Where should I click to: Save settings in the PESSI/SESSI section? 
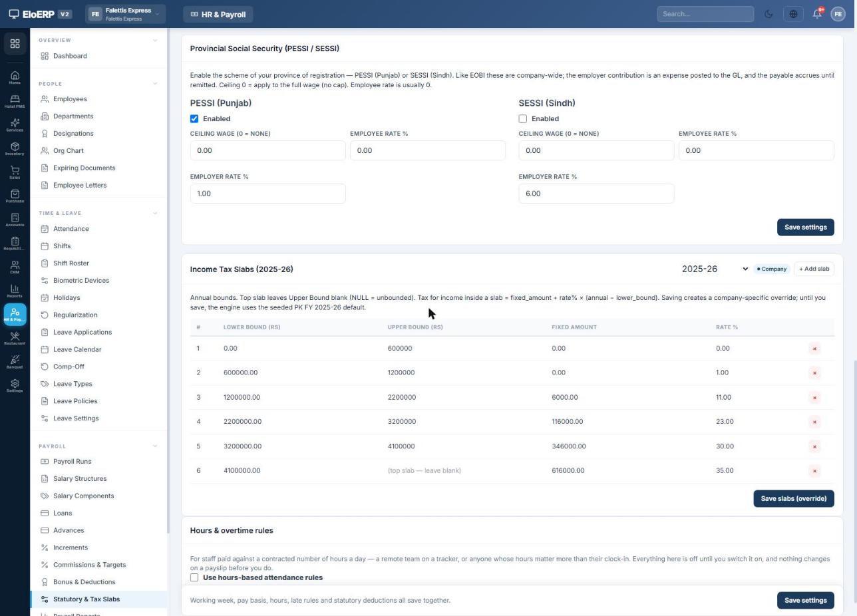point(805,228)
